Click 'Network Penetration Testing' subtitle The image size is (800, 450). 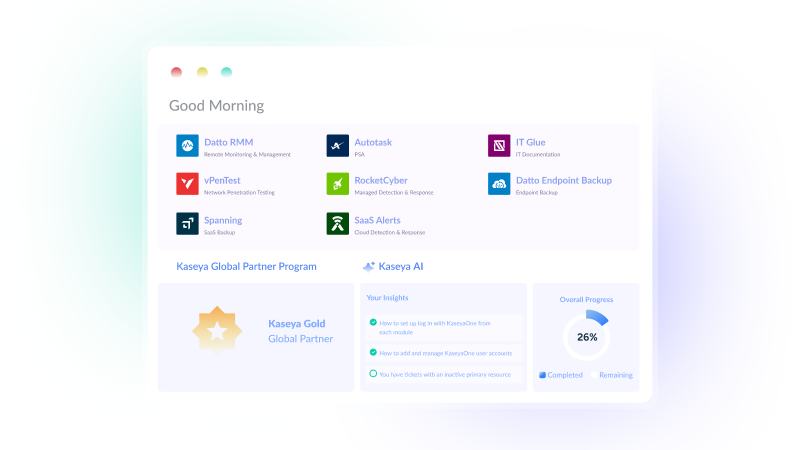239,193
